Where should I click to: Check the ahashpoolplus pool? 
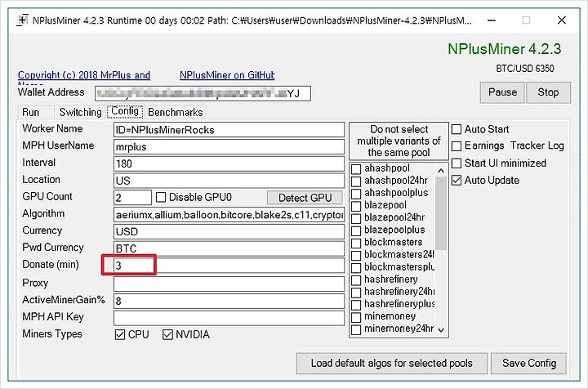tap(356, 194)
